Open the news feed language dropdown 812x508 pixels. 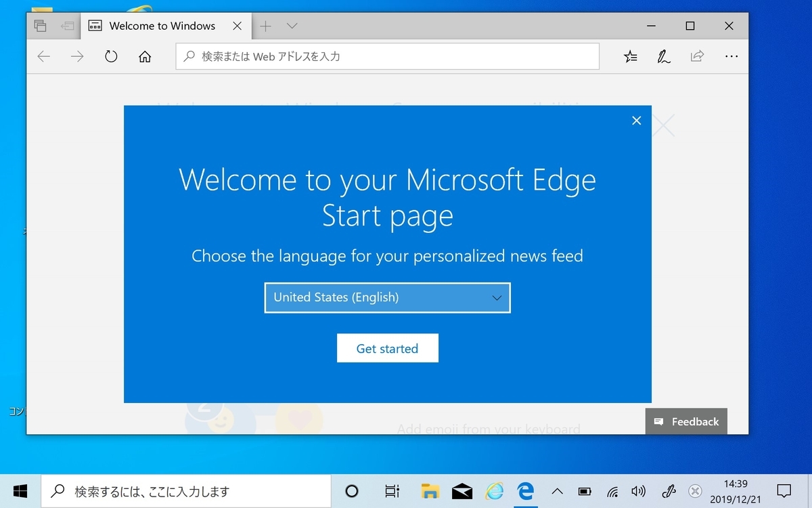click(388, 297)
